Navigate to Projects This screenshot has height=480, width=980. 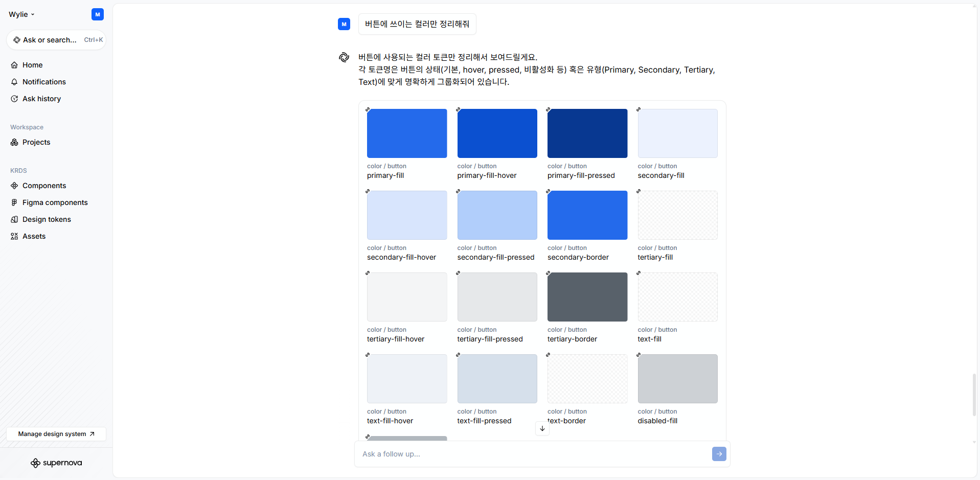(x=36, y=142)
